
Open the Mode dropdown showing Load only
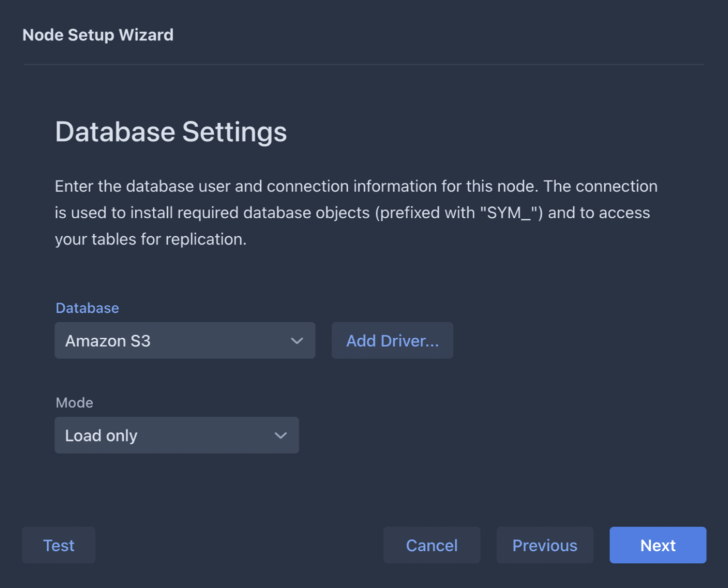(x=176, y=435)
